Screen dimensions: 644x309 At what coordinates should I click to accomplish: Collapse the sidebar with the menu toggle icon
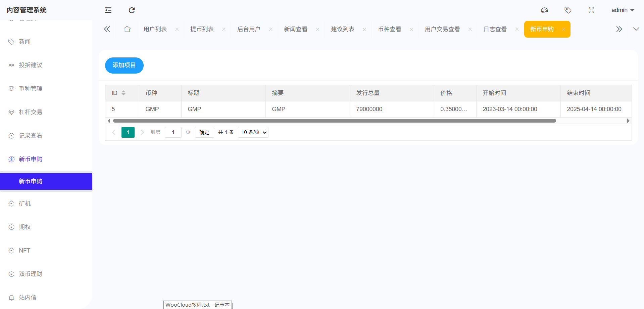(108, 10)
